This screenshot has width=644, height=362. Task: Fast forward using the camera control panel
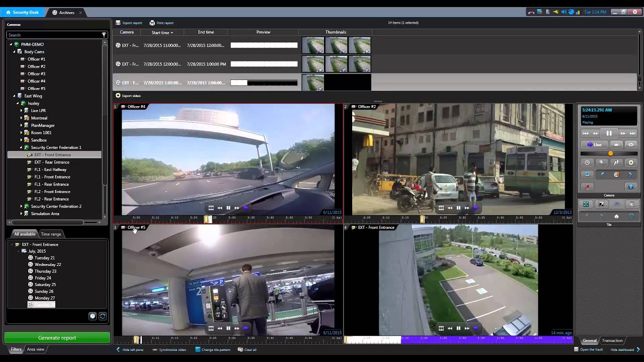(623, 133)
